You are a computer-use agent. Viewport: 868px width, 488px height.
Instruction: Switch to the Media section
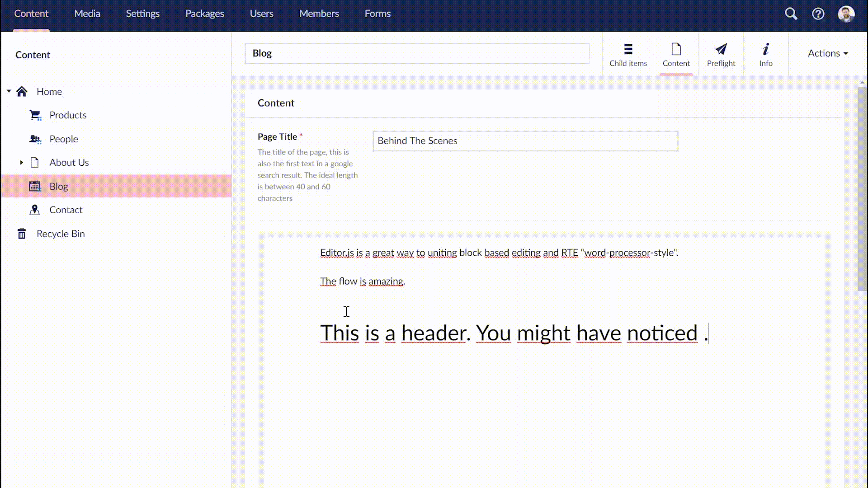[87, 14]
